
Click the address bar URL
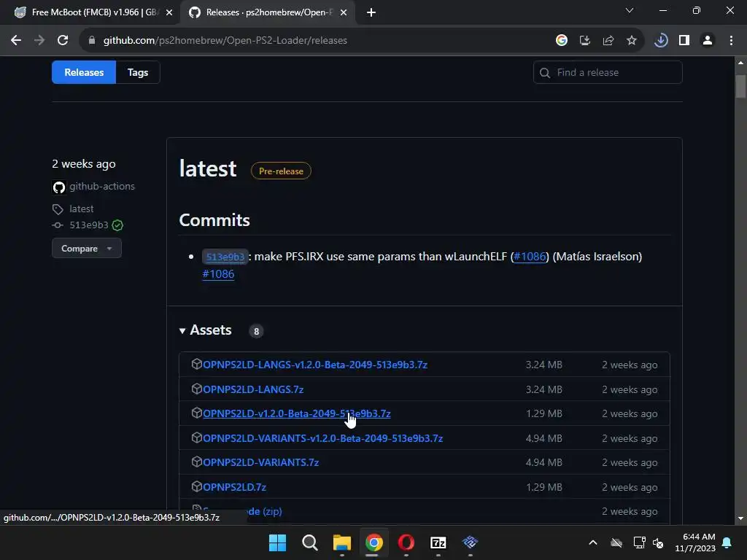[x=225, y=41]
